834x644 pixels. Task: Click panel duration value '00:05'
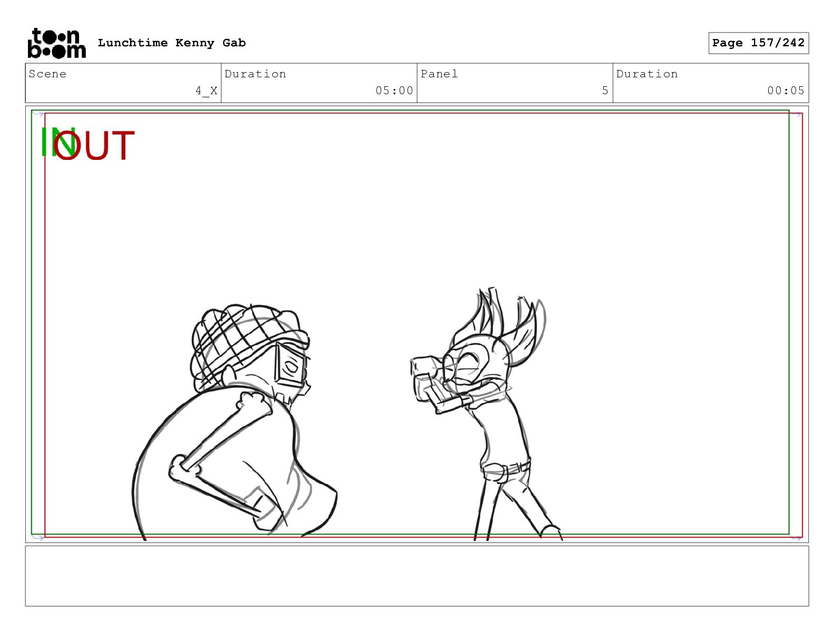pos(786,90)
